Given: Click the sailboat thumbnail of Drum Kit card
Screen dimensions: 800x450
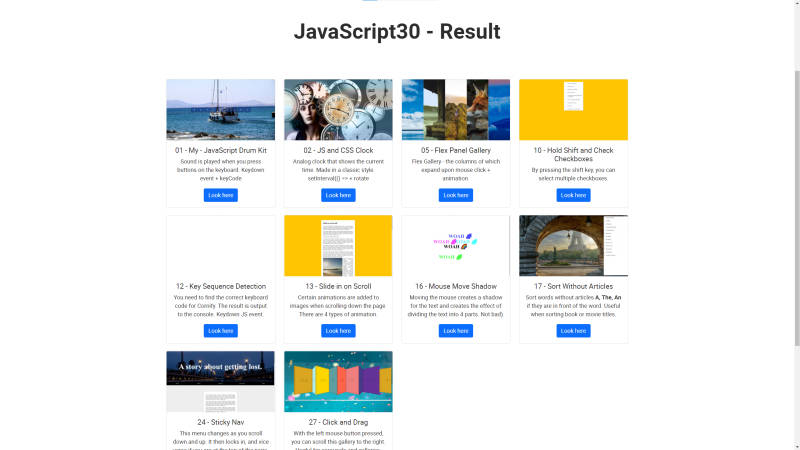Looking at the screenshot, I should click(220, 110).
